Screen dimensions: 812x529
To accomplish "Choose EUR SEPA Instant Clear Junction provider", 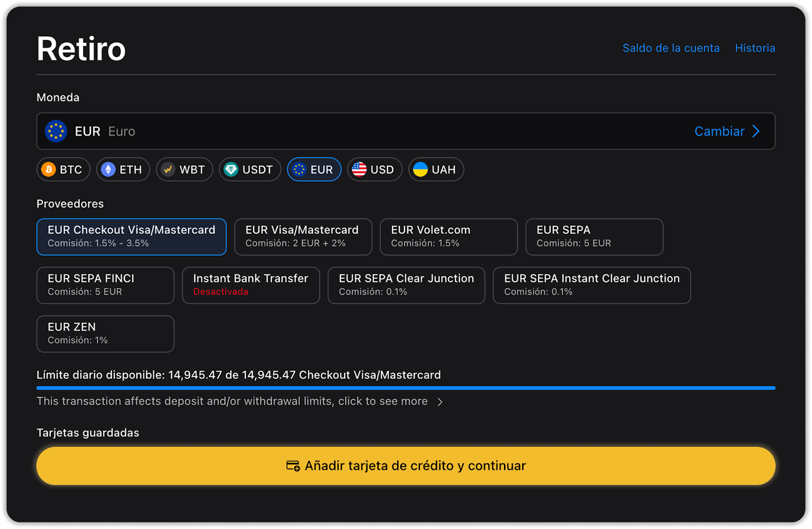I will (x=591, y=285).
